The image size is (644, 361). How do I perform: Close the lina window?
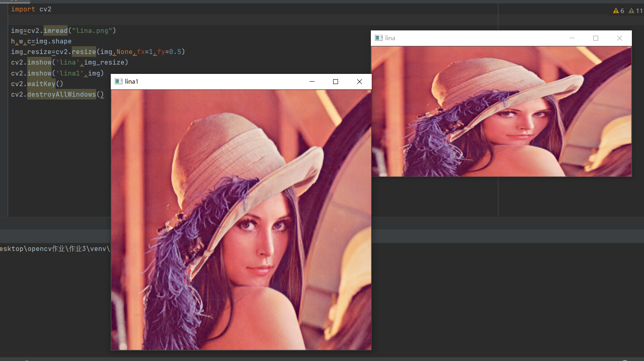point(620,38)
